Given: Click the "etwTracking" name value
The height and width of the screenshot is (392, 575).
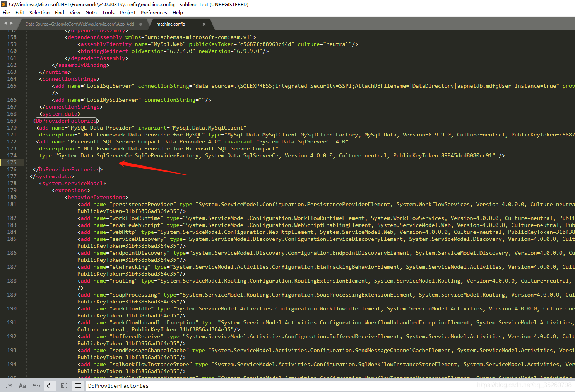Looking at the screenshot, I should pyautogui.click(x=130, y=267).
